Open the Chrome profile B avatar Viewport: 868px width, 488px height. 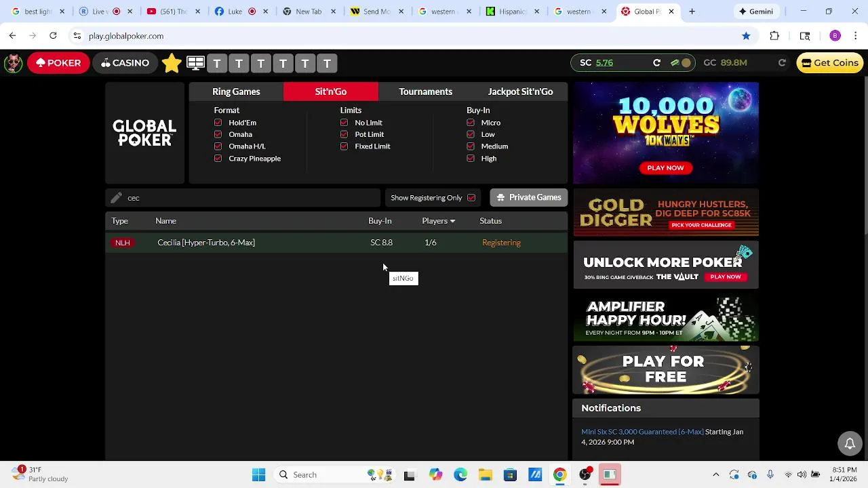pyautogui.click(x=835, y=36)
